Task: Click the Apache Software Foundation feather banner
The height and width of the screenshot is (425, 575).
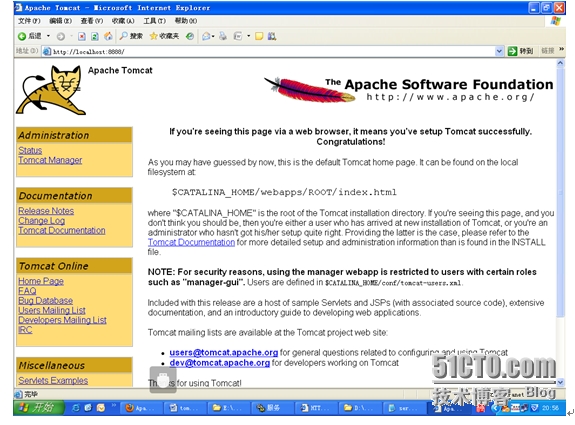Action: click(408, 89)
